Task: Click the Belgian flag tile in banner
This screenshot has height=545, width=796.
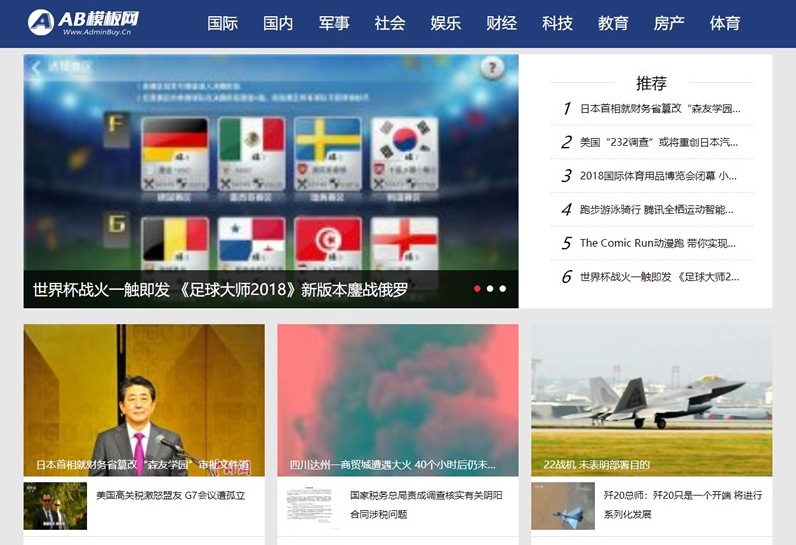Action: pos(175,244)
